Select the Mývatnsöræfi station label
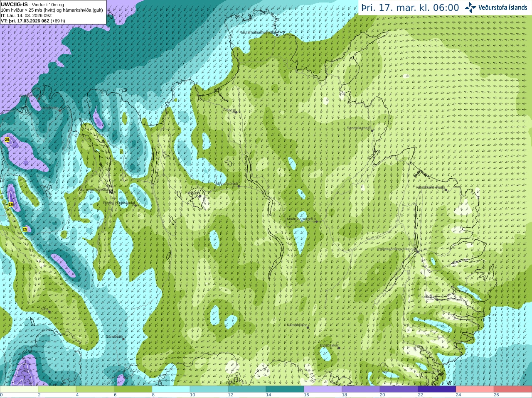The image size is (532, 398). [x=227, y=184]
